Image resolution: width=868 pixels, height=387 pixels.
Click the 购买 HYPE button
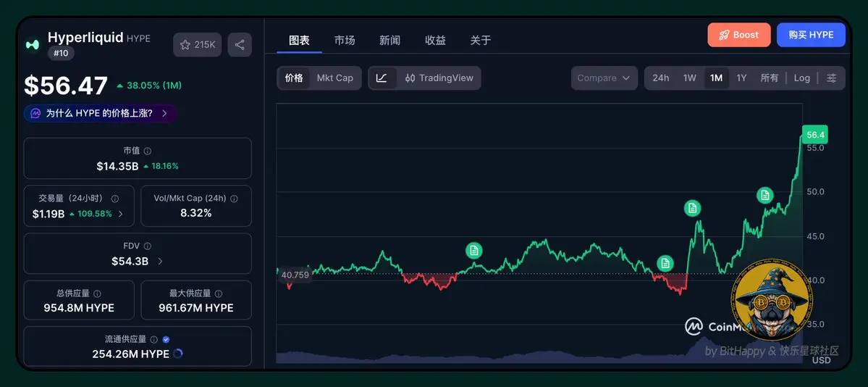(x=811, y=35)
